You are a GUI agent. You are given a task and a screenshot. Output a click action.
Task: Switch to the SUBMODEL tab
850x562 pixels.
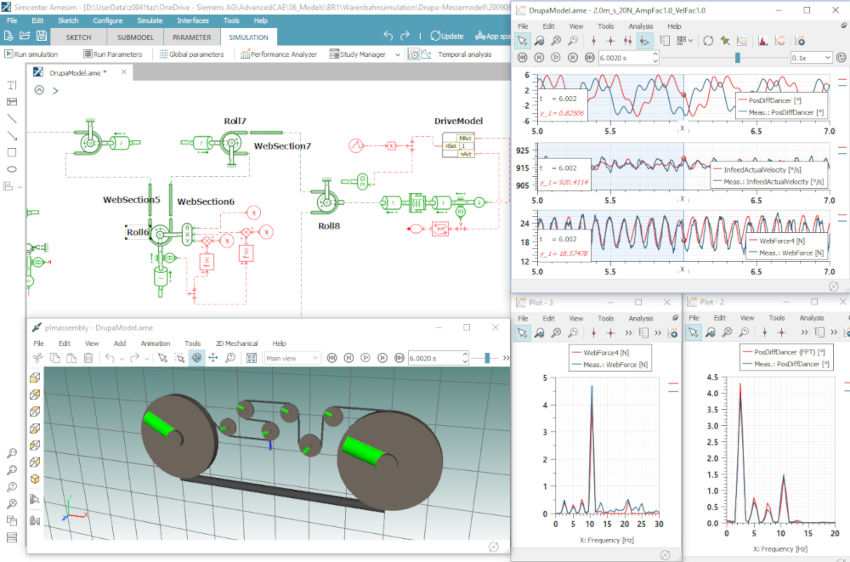(135, 37)
